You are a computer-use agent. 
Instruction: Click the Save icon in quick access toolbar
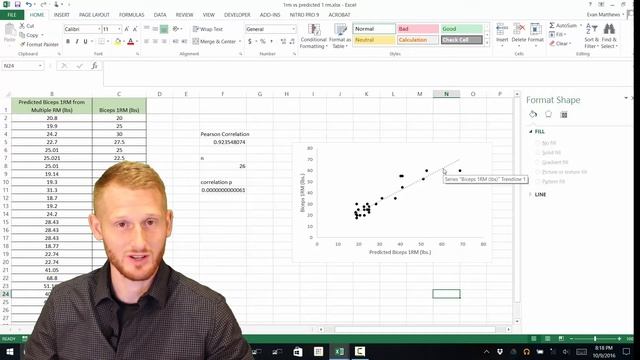pyautogui.click(x=17, y=4)
